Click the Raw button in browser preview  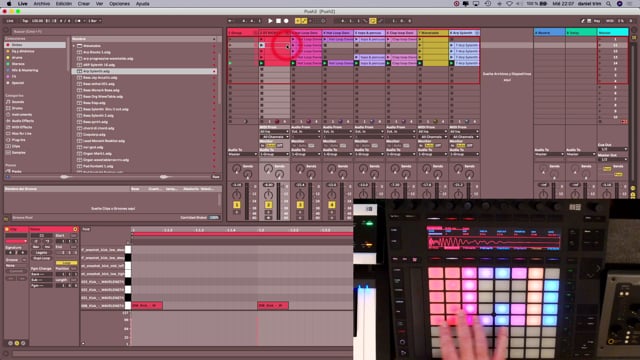tap(216, 177)
